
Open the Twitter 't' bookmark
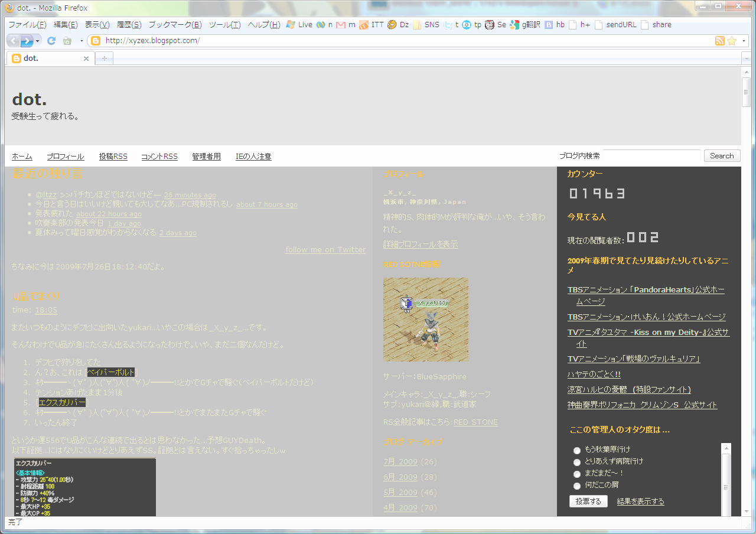(451, 25)
